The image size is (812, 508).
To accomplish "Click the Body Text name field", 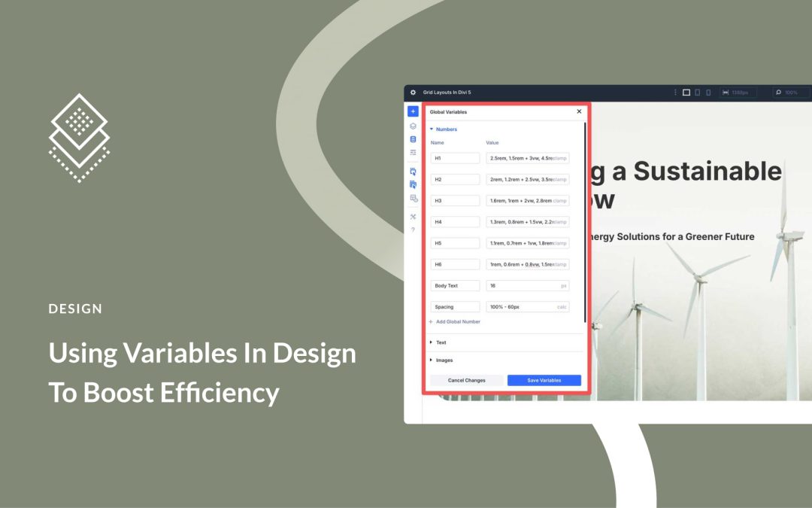I will tap(455, 286).
